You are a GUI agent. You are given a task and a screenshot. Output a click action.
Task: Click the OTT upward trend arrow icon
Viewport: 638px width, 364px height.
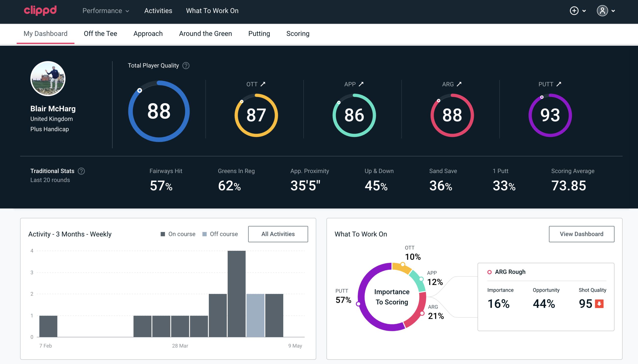263,84
